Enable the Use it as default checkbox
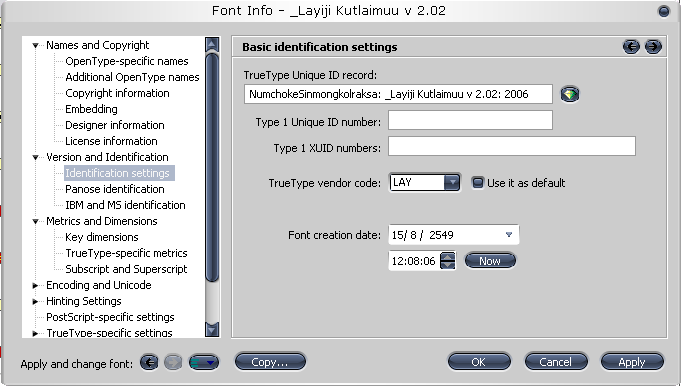This screenshot has width=681, height=386. 477,183
